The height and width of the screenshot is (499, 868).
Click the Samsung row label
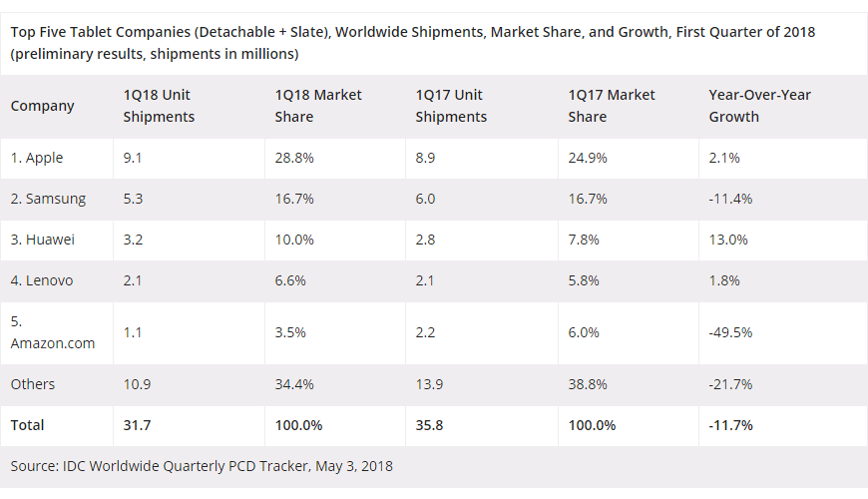tap(48, 199)
